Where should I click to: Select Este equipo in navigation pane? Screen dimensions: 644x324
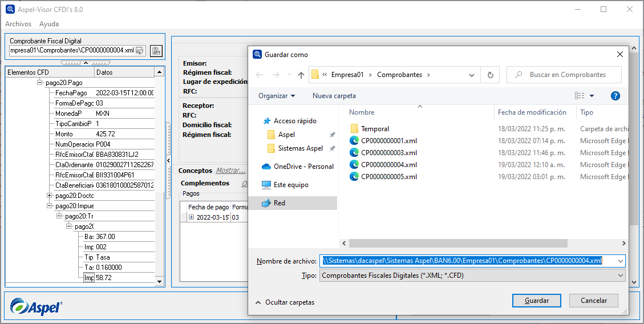point(290,185)
